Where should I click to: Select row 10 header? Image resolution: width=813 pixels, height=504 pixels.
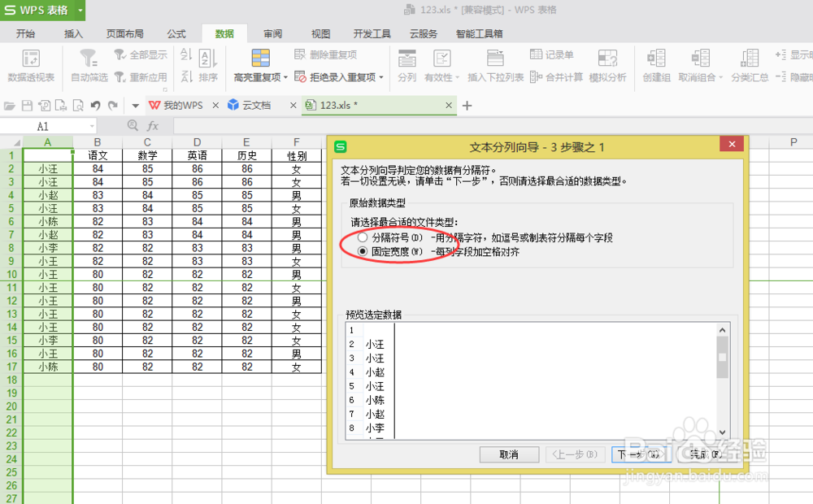point(11,274)
